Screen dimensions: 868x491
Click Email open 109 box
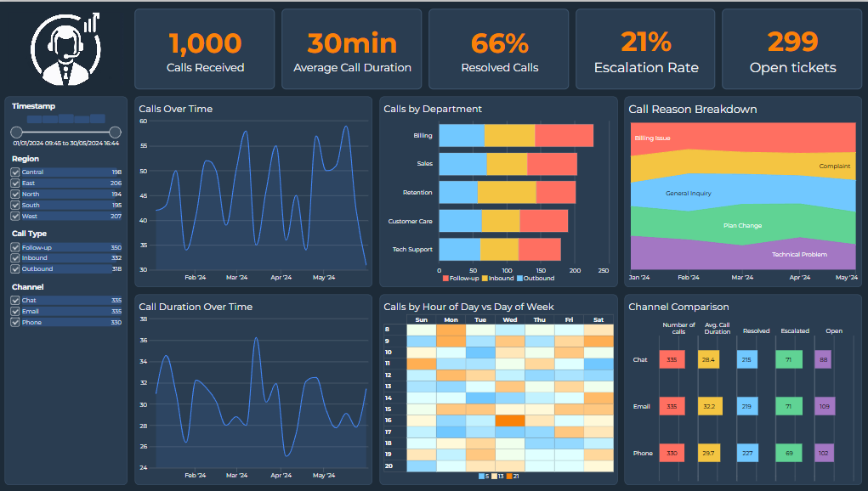825,406
